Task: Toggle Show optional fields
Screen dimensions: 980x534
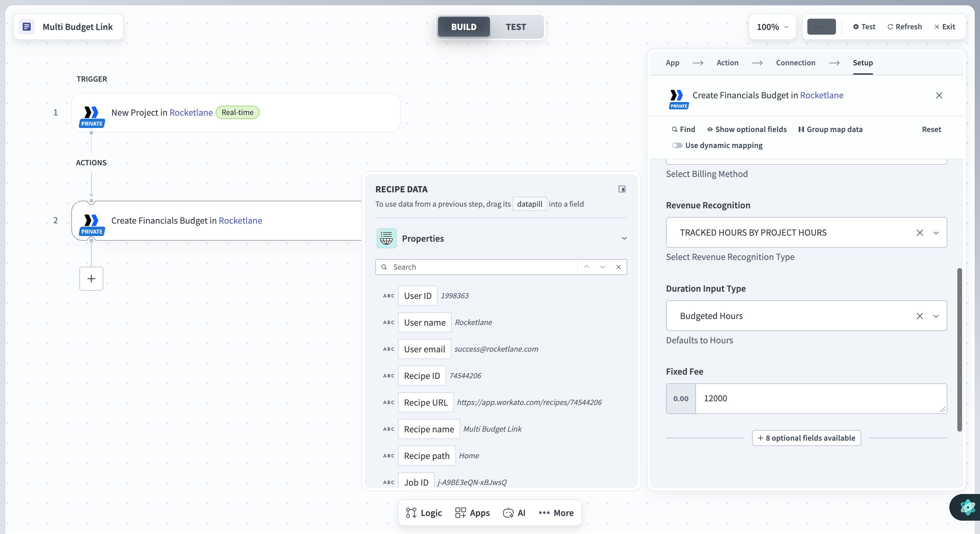Action: tap(747, 129)
